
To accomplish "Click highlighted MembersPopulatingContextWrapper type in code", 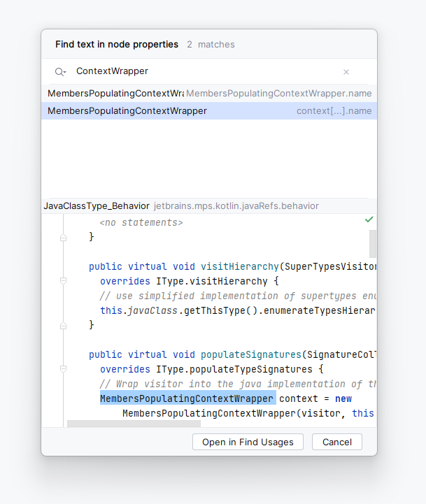I will (187, 398).
